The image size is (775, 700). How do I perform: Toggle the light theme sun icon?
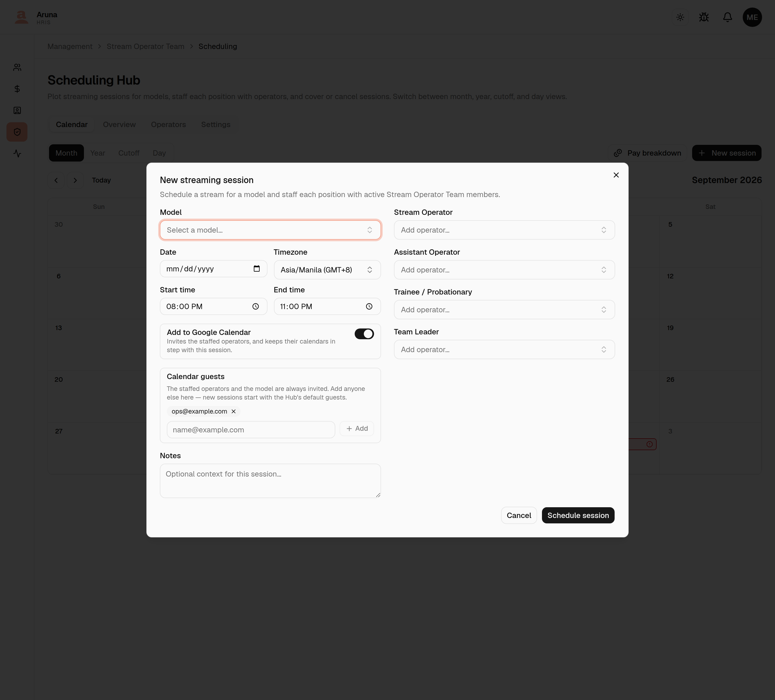(x=680, y=17)
